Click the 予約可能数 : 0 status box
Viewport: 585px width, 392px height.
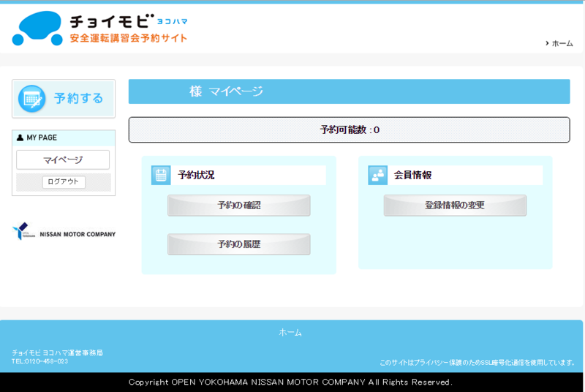click(x=350, y=129)
